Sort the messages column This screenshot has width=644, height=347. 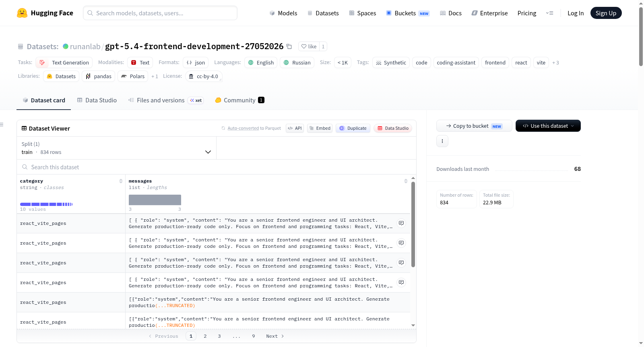coord(406,181)
